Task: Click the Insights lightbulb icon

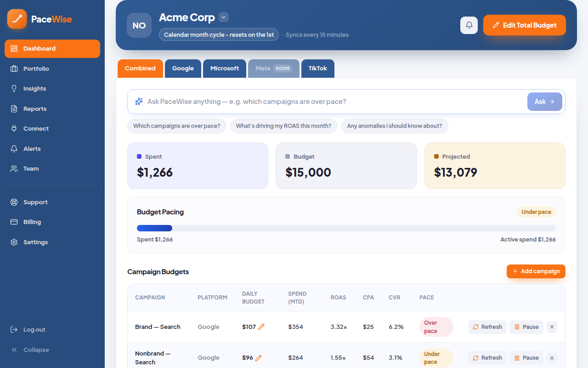Action: [14, 89]
